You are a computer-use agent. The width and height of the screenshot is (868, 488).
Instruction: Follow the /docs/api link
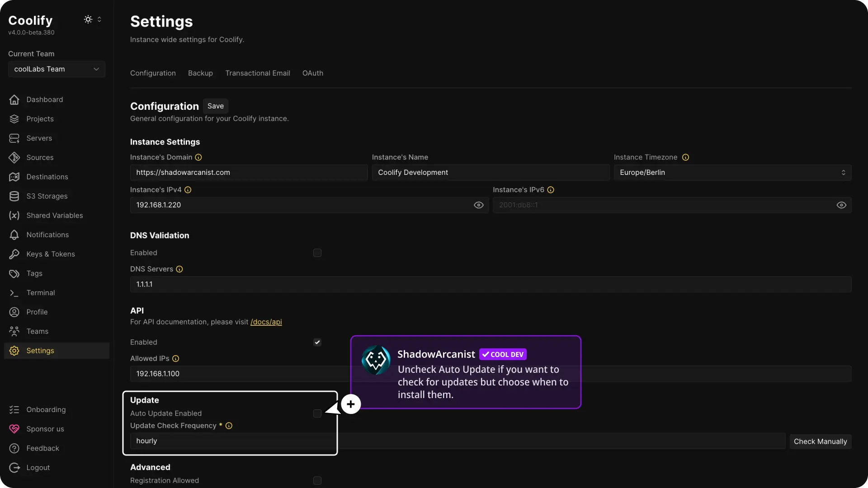point(266,322)
